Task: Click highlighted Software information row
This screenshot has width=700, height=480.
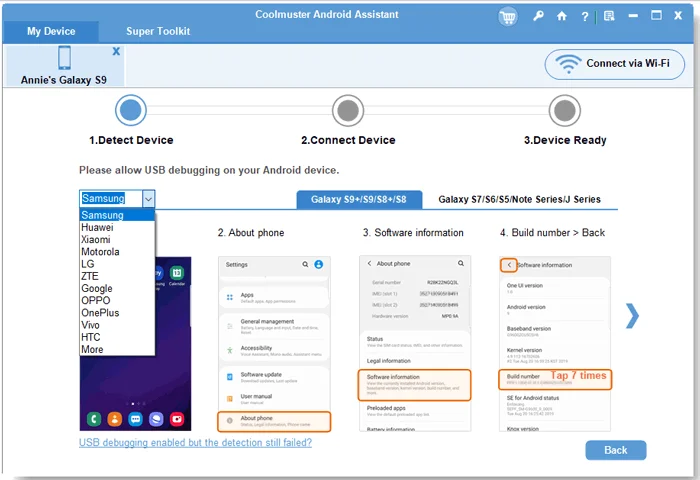Action: (414, 385)
